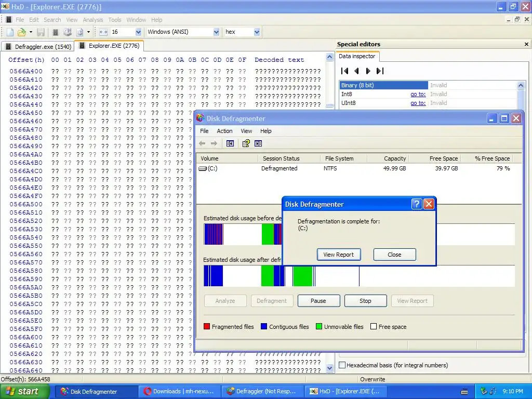532x399 pixels.
Task: Click the second system tray icon before clock
Action: click(493, 391)
